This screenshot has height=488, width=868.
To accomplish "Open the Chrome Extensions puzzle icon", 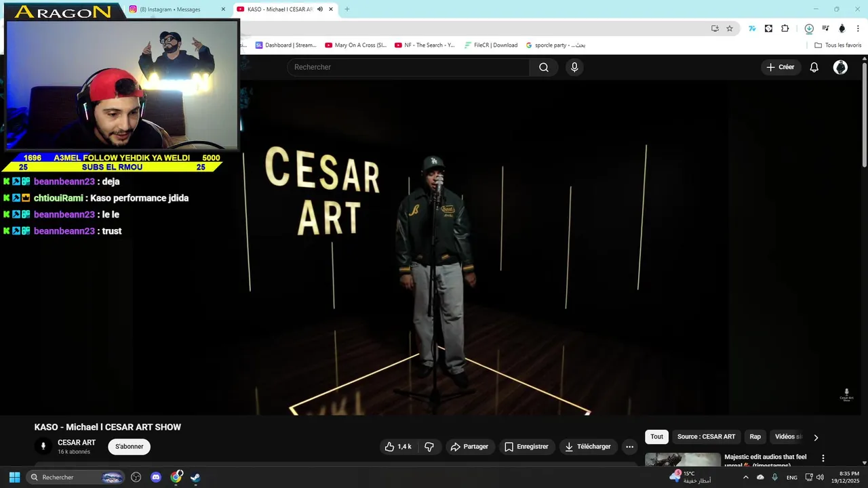I will [785, 28].
